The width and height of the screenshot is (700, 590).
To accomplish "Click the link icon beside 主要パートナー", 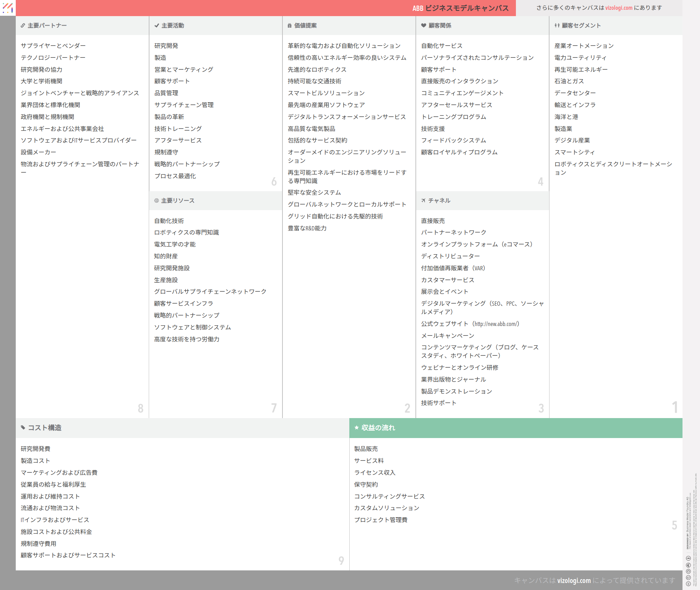I will point(23,26).
